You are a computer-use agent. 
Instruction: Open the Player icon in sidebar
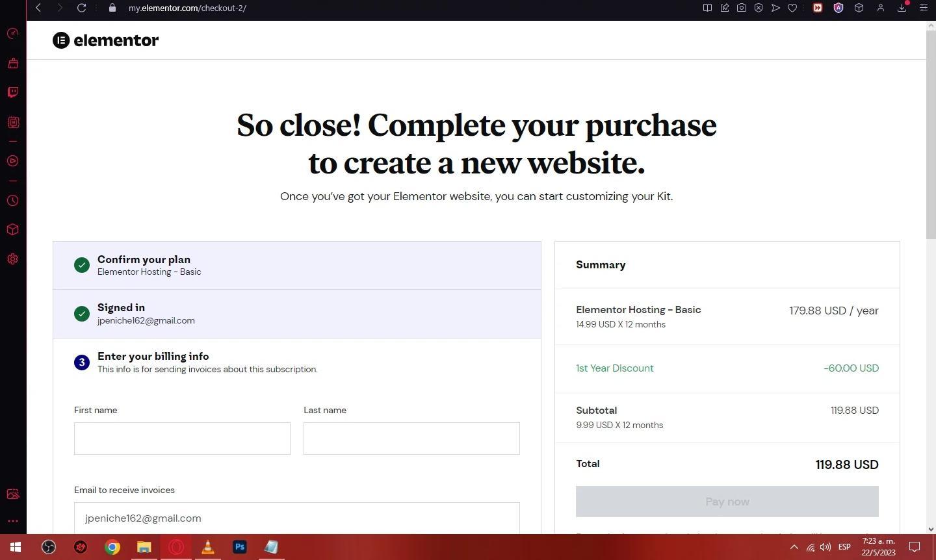tap(12, 160)
